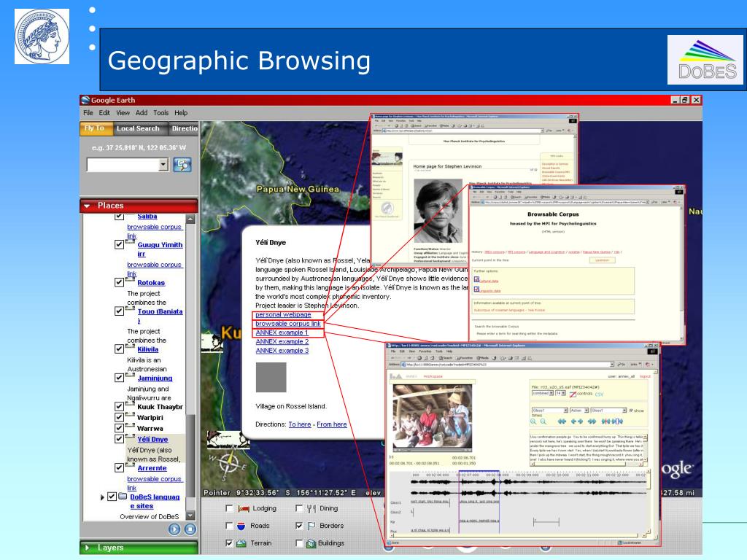This screenshot has height=560, width=747.
Task: Click the stop tour button below Places
Action: click(x=190, y=529)
